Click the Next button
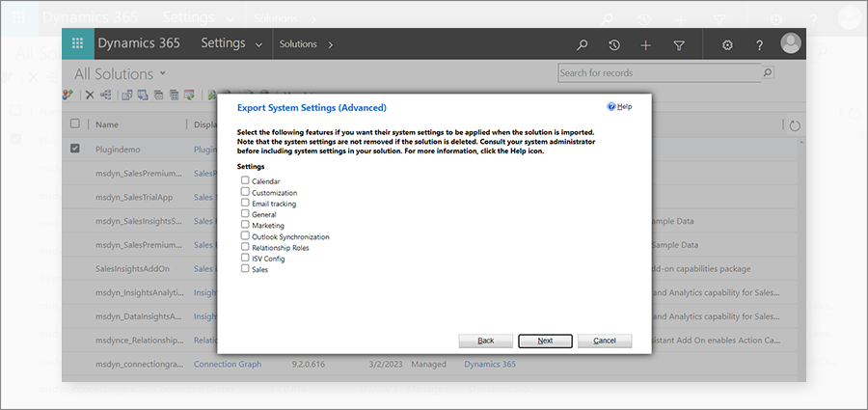The image size is (868, 410). (x=545, y=341)
